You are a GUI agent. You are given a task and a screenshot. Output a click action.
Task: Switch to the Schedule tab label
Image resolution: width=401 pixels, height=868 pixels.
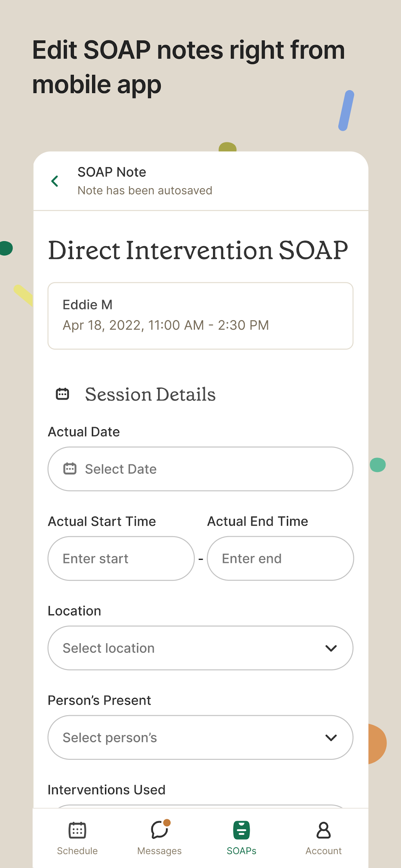pyautogui.click(x=77, y=851)
